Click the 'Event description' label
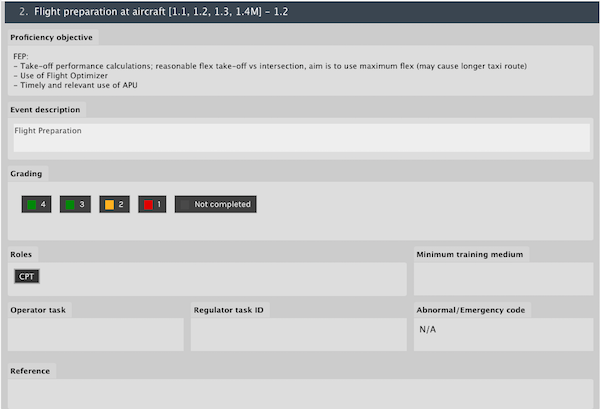Image resolution: width=600 pixels, height=409 pixels. [x=45, y=110]
